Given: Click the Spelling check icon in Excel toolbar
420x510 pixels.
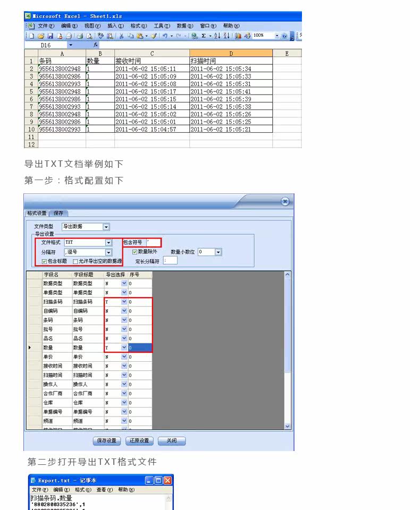Looking at the screenshot, I should [x=100, y=36].
